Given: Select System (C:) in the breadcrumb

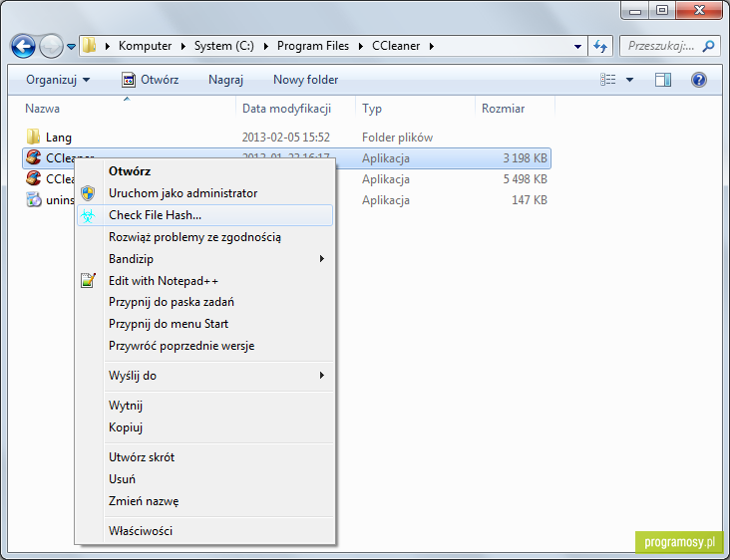Looking at the screenshot, I should (224, 46).
